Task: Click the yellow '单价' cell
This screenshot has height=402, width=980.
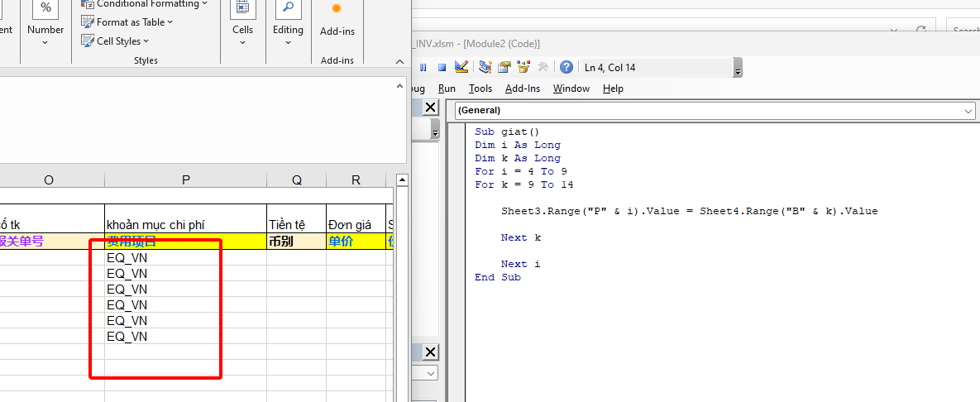Action: click(356, 242)
